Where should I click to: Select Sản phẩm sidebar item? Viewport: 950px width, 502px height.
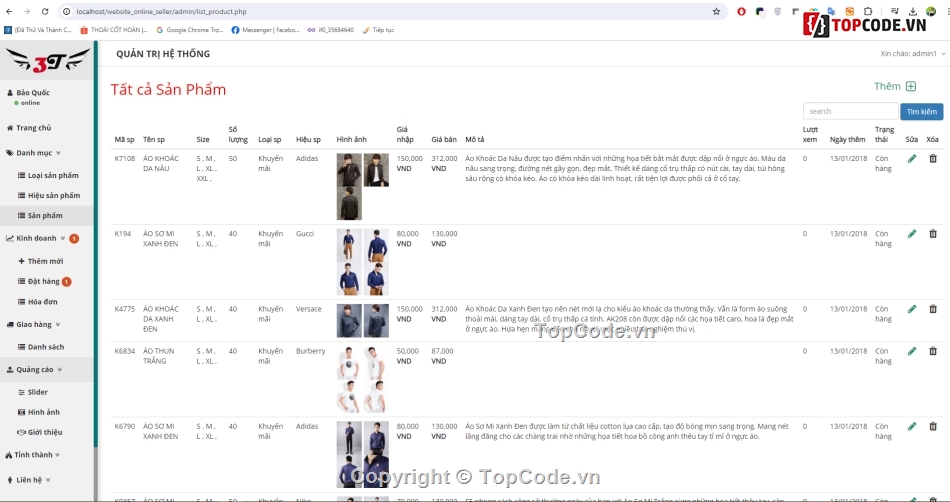41,216
